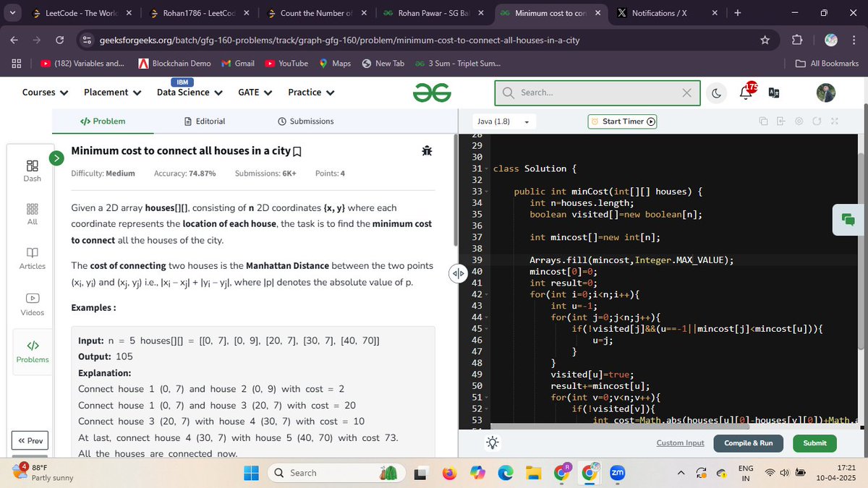Viewport: 868px width, 488px height.
Task: Open Windows Start menu
Action: [250, 473]
